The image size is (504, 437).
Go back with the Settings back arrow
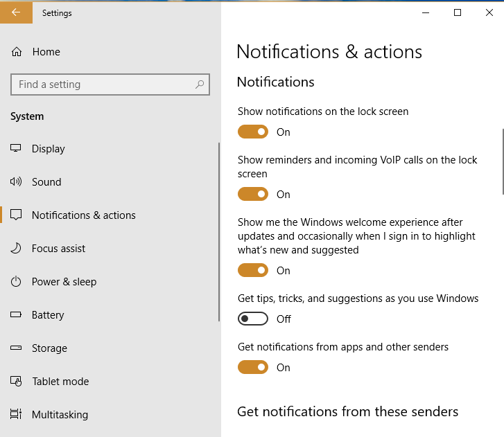(x=16, y=12)
